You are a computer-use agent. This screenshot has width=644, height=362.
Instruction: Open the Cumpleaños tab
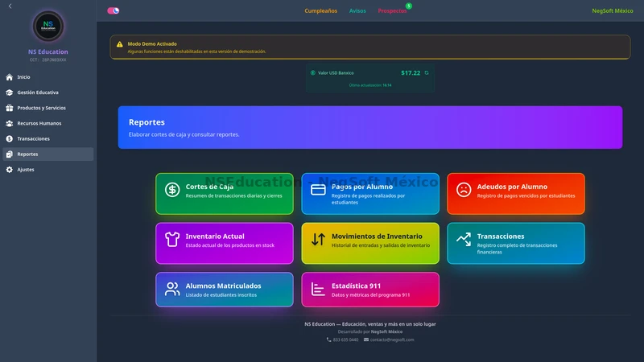point(320,10)
